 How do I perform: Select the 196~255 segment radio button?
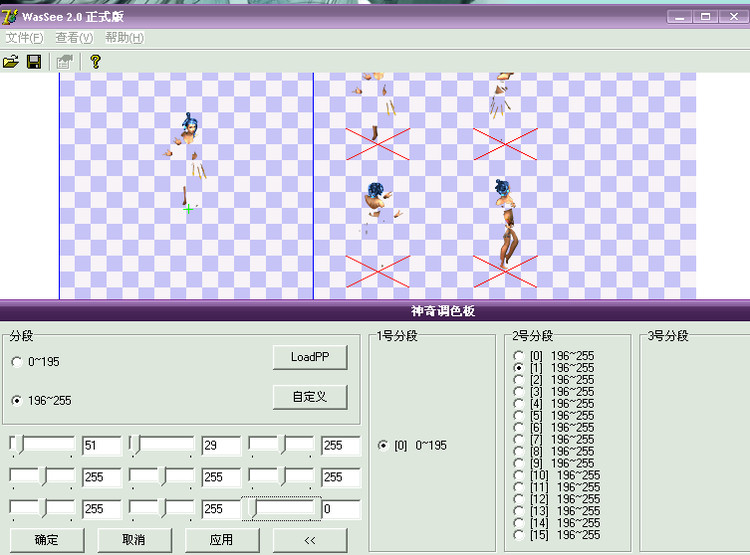[17, 401]
